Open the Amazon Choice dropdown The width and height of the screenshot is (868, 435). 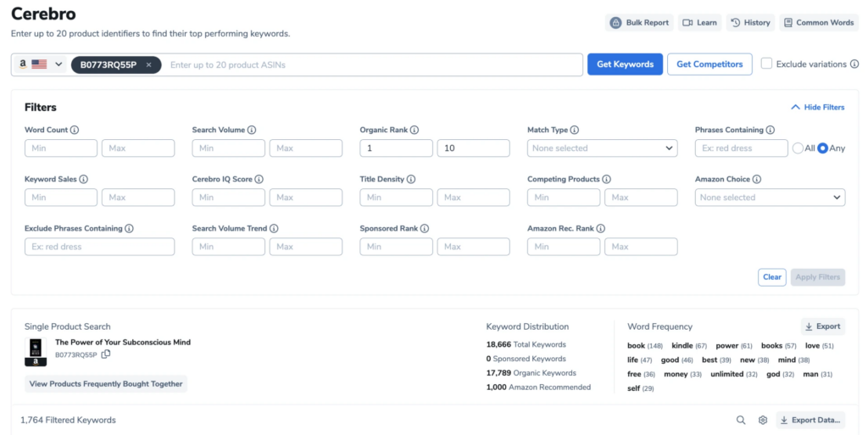[x=770, y=198]
